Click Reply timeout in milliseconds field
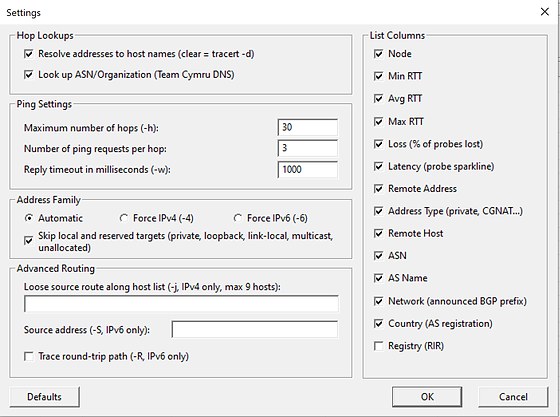The image size is (560, 417). pyautogui.click(x=308, y=170)
